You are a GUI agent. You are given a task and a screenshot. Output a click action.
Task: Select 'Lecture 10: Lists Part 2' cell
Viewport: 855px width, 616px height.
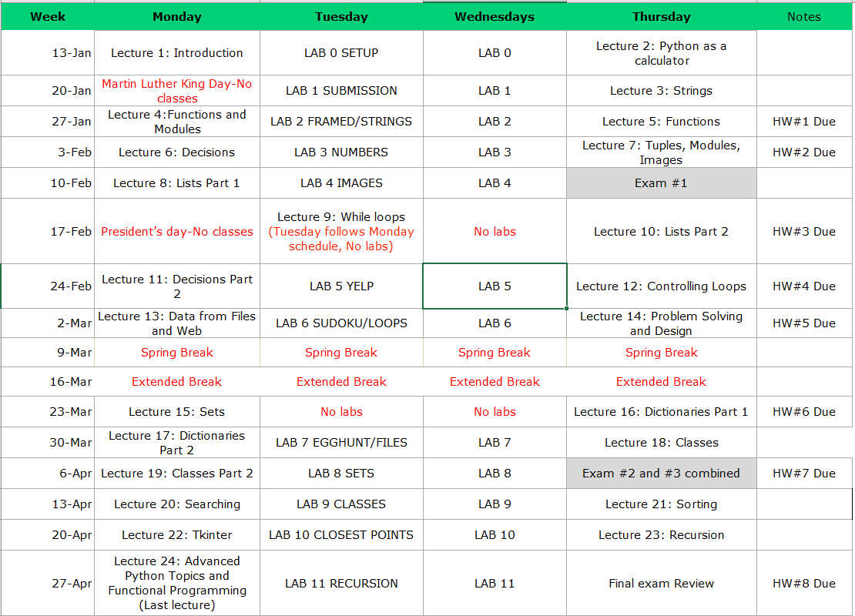662,232
